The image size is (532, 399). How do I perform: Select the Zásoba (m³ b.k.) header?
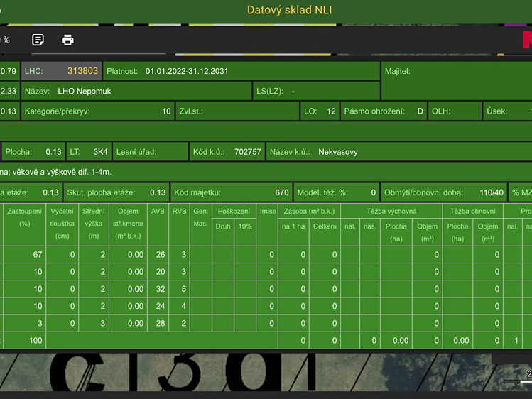pos(309,211)
